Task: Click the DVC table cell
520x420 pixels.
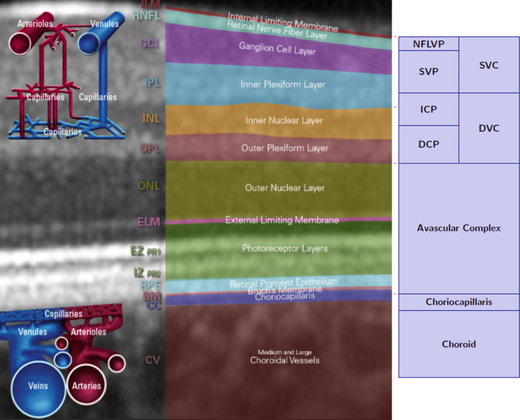Action: (489, 128)
